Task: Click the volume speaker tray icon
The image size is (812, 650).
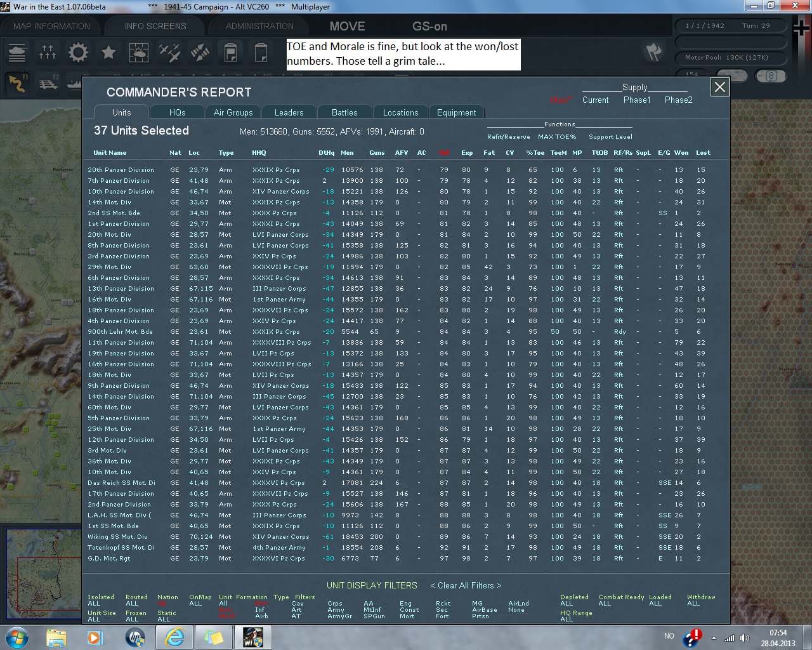Action: point(745,638)
